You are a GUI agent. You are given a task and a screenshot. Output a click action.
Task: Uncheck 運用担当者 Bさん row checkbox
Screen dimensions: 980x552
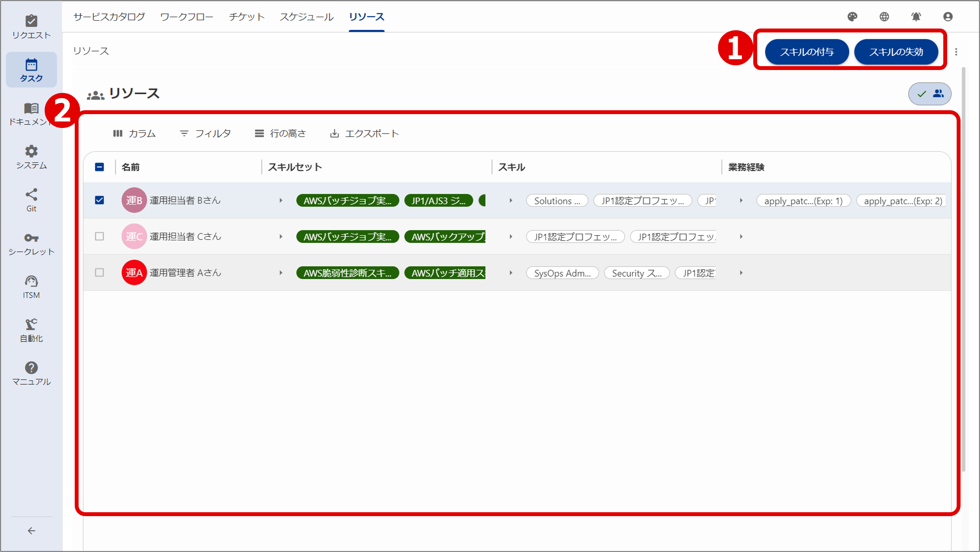(99, 200)
